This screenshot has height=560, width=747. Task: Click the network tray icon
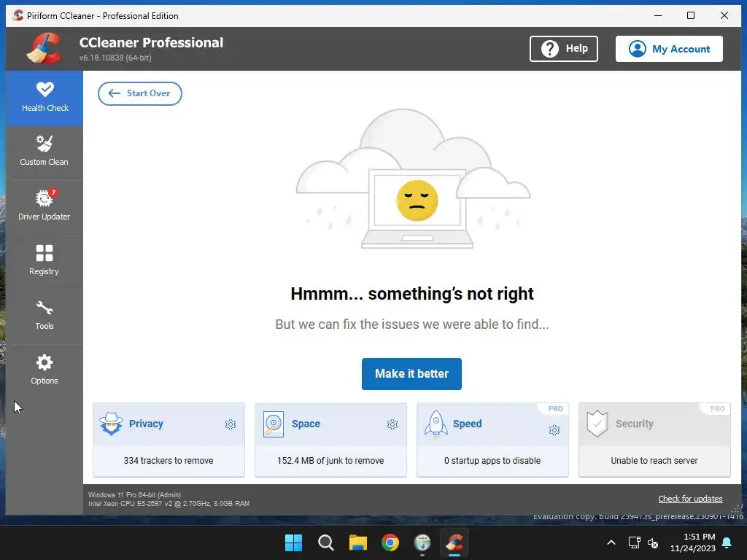click(x=634, y=542)
